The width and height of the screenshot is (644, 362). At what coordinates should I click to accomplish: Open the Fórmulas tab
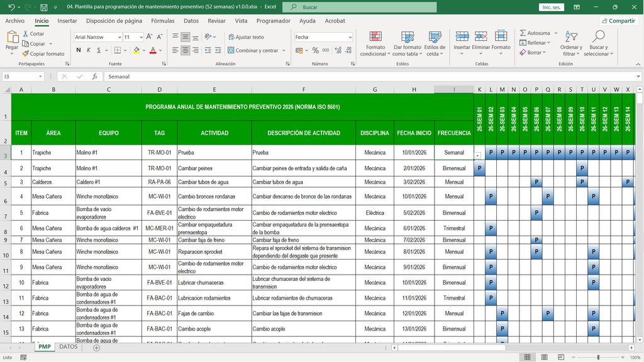(163, 21)
